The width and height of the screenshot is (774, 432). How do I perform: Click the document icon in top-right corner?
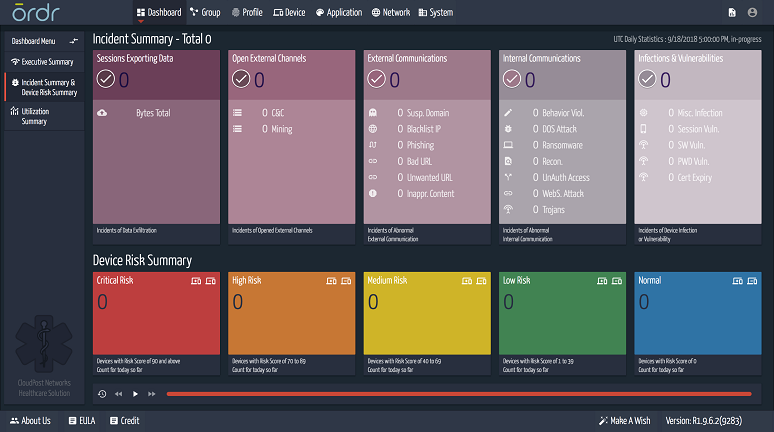(x=731, y=13)
